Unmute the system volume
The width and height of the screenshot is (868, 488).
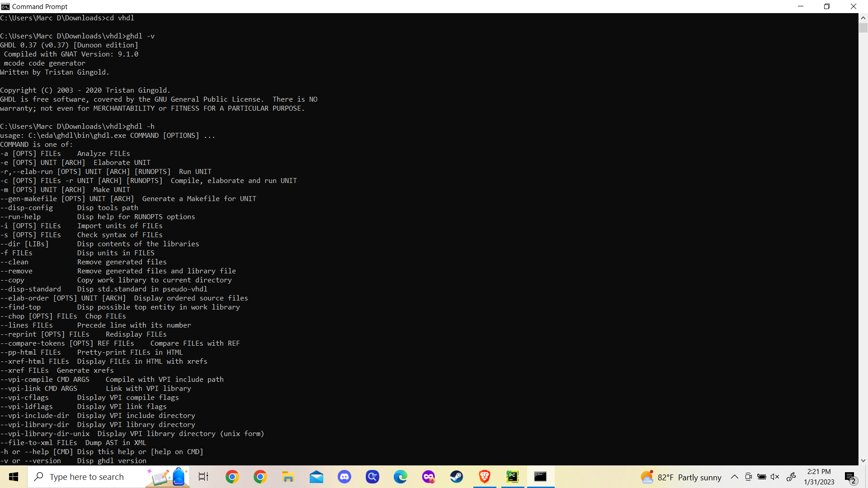[x=776, y=477]
